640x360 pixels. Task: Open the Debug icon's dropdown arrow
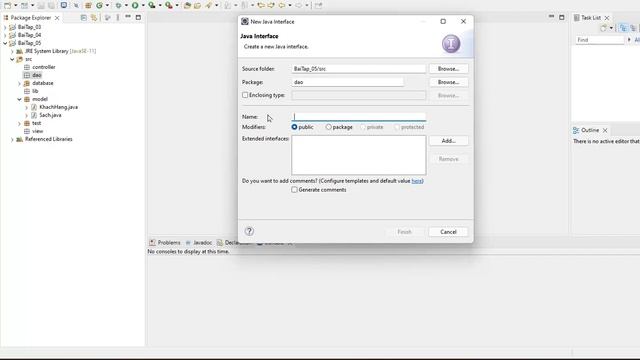click(126, 5)
